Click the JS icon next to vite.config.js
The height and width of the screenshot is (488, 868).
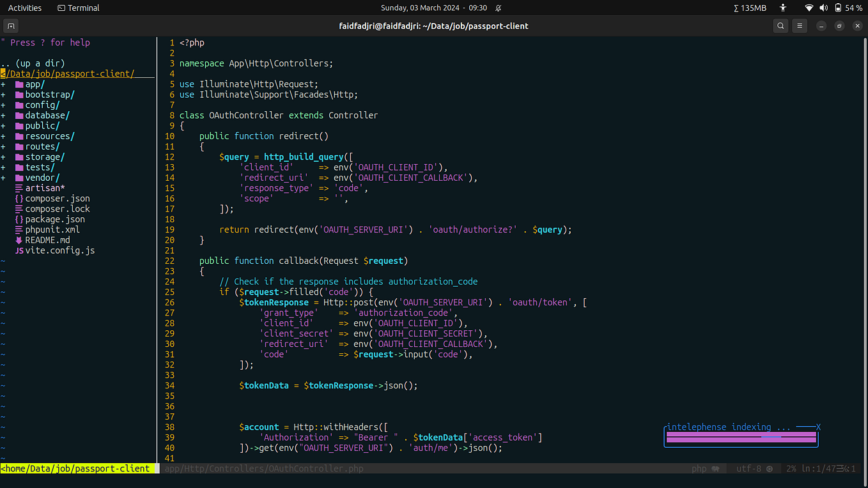coord(19,250)
